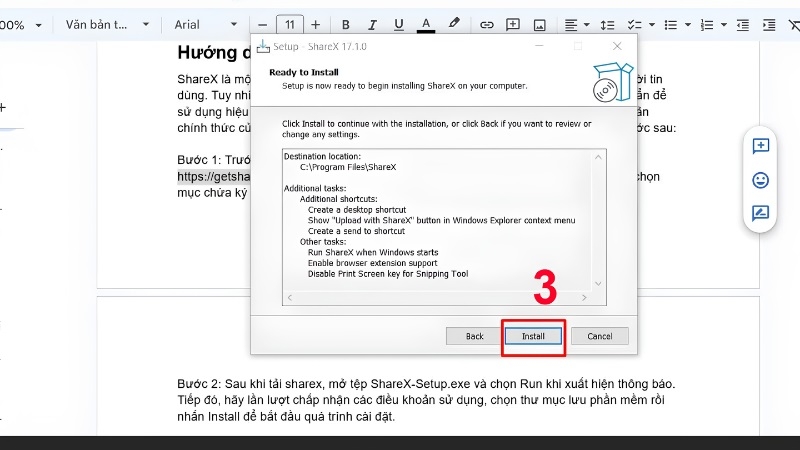This screenshot has width=800, height=450.
Task: Open the highlight color pen tool
Action: click(454, 23)
